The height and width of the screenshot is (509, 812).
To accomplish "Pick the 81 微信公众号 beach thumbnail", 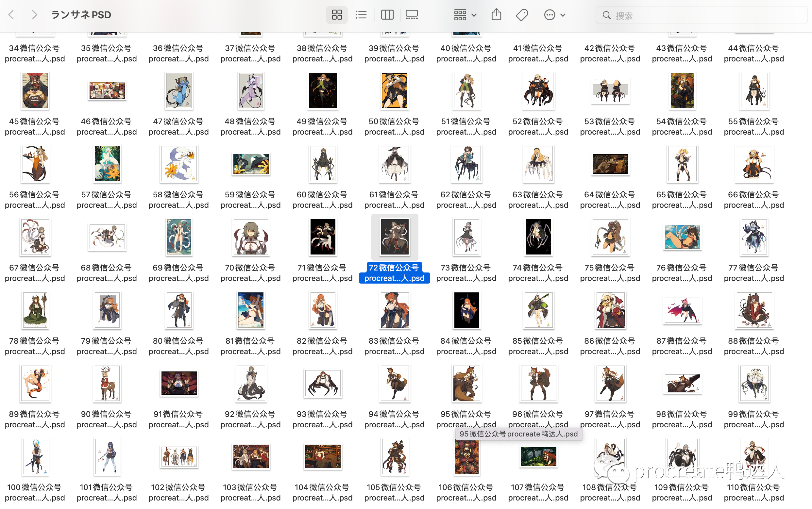I will coord(251,310).
